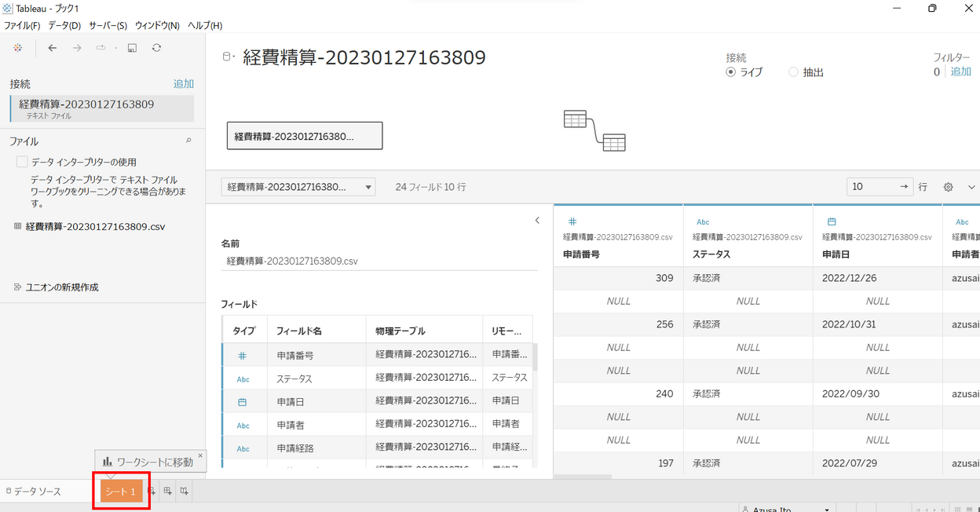Click the data source cylinder icon beside the title
The image size is (980, 512).
229,57
